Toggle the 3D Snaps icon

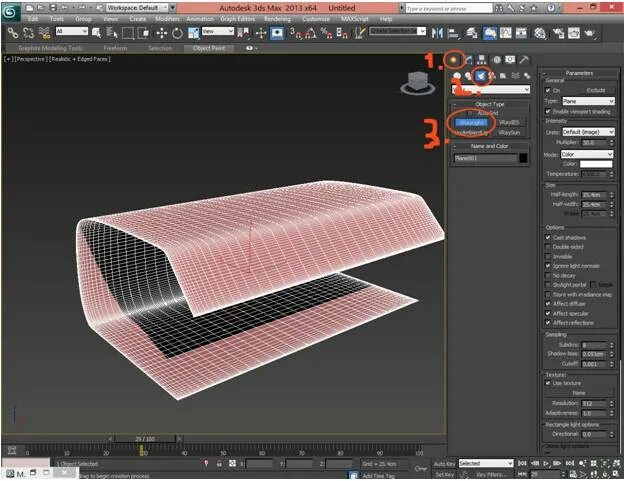(x=295, y=33)
